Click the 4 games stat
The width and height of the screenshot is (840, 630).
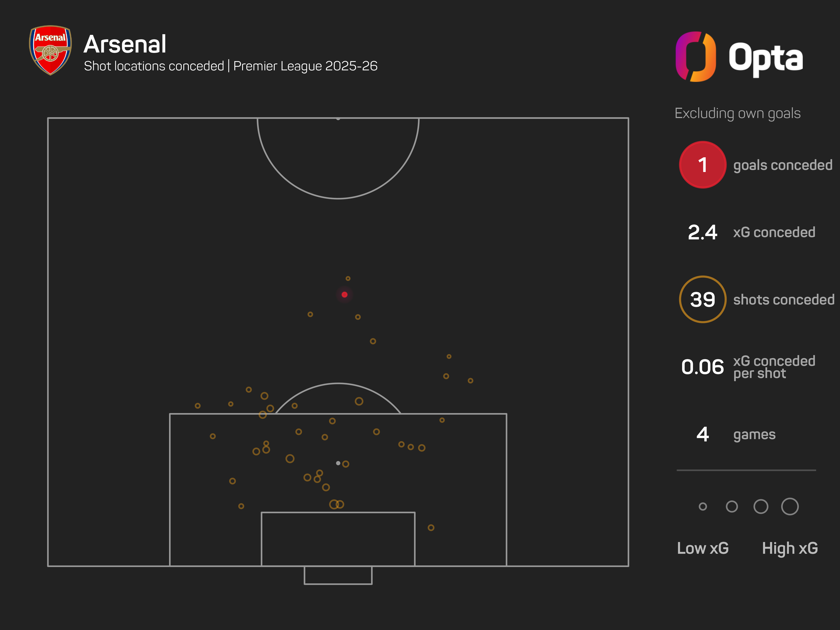(x=703, y=434)
